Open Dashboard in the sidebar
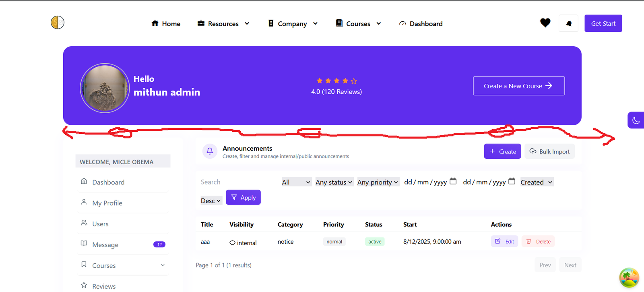 pyautogui.click(x=123, y=182)
